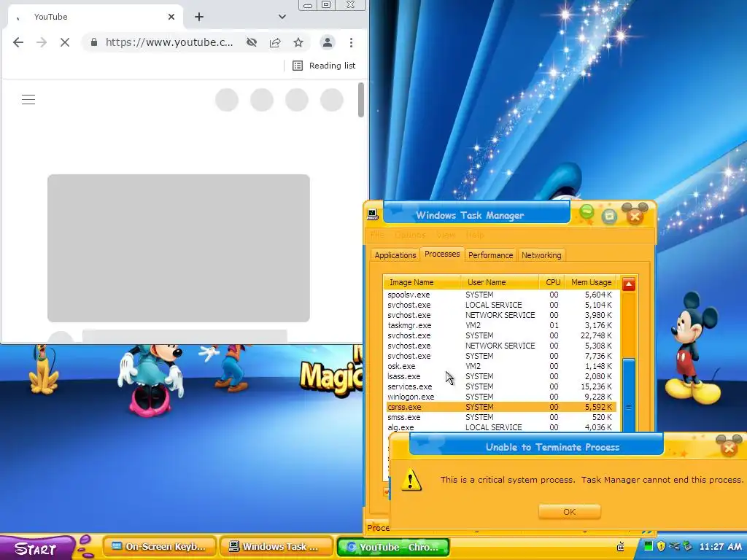Select the Processes tab
The image size is (747, 560).
pyautogui.click(x=442, y=254)
